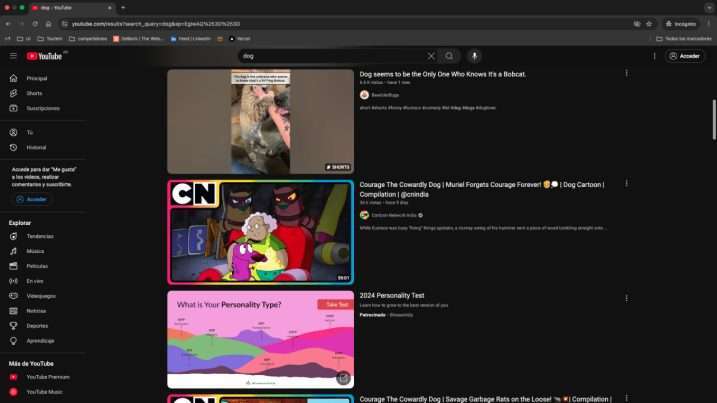Open YouTube Music in sidebar
The width and height of the screenshot is (717, 403).
(43, 392)
